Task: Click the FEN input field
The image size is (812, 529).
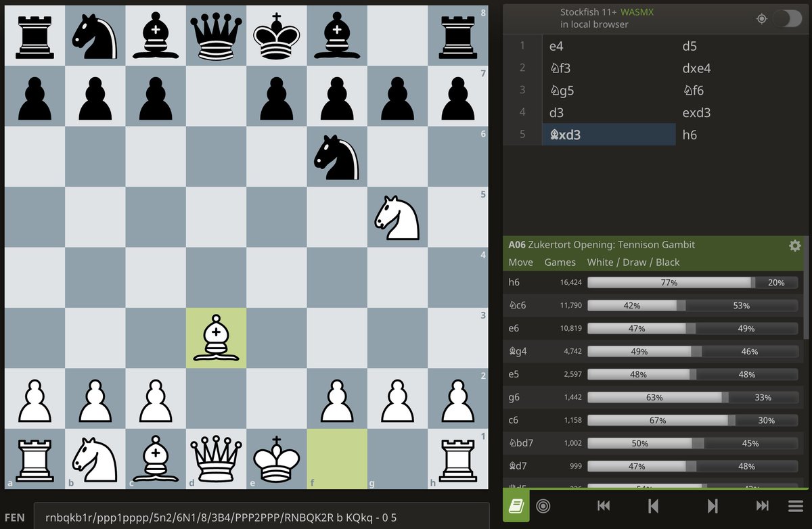Action: point(264,515)
